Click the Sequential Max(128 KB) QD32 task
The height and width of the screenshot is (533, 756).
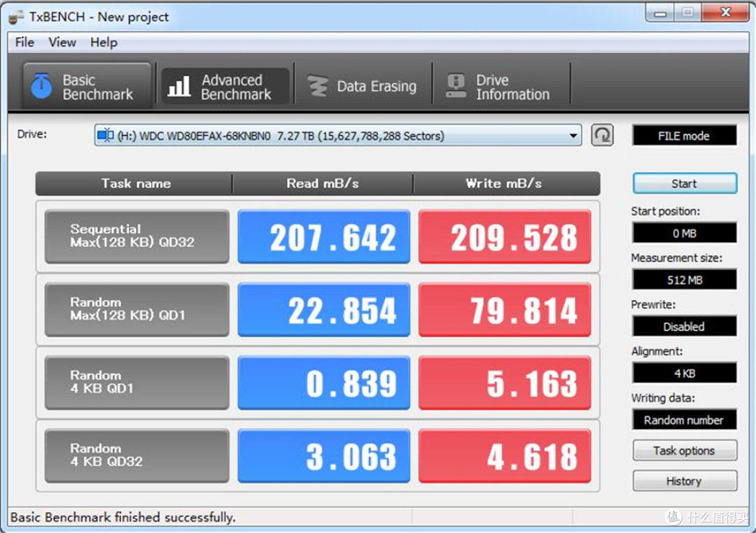(x=137, y=236)
